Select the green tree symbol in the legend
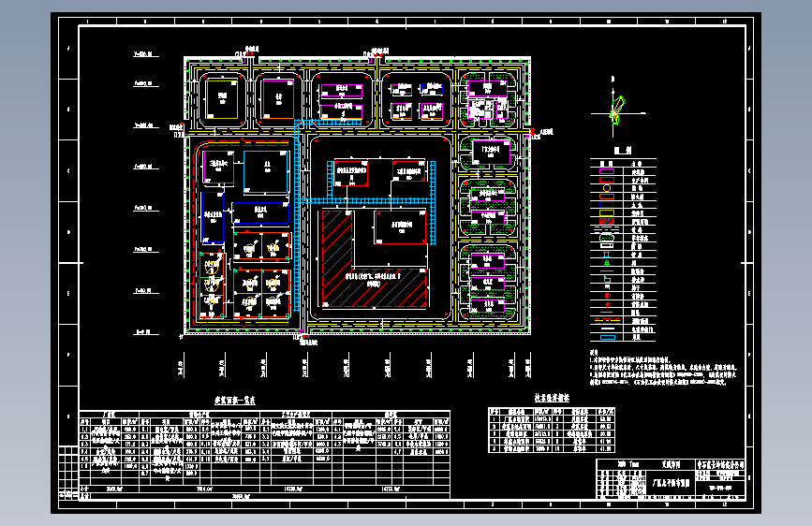 [x=607, y=262]
